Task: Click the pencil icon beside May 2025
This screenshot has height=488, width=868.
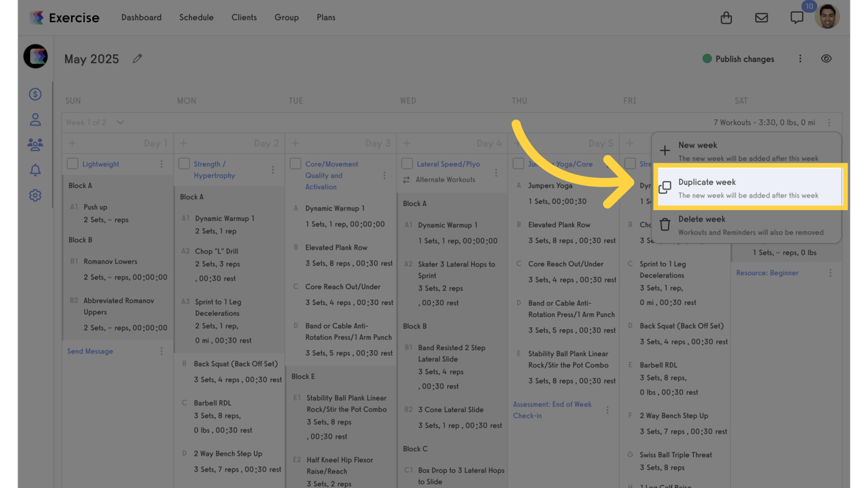Action: tap(137, 58)
